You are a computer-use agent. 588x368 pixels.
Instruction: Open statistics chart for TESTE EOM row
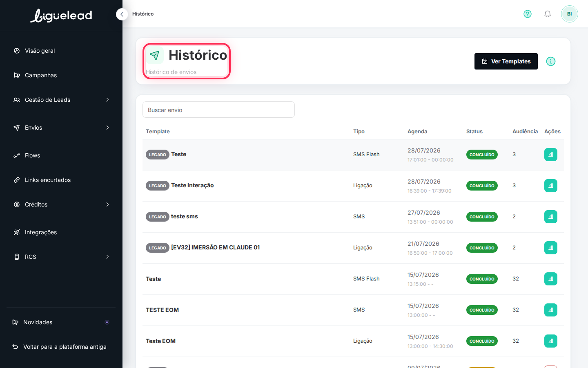click(551, 310)
